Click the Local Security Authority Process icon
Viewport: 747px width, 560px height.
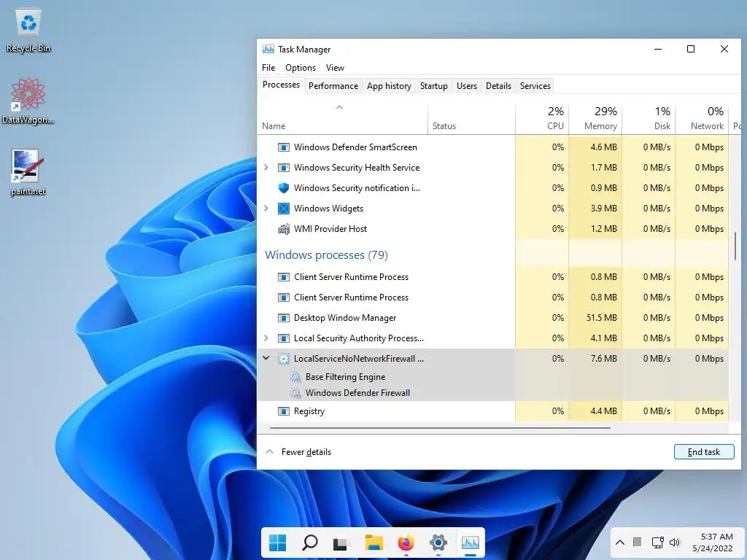click(x=284, y=338)
